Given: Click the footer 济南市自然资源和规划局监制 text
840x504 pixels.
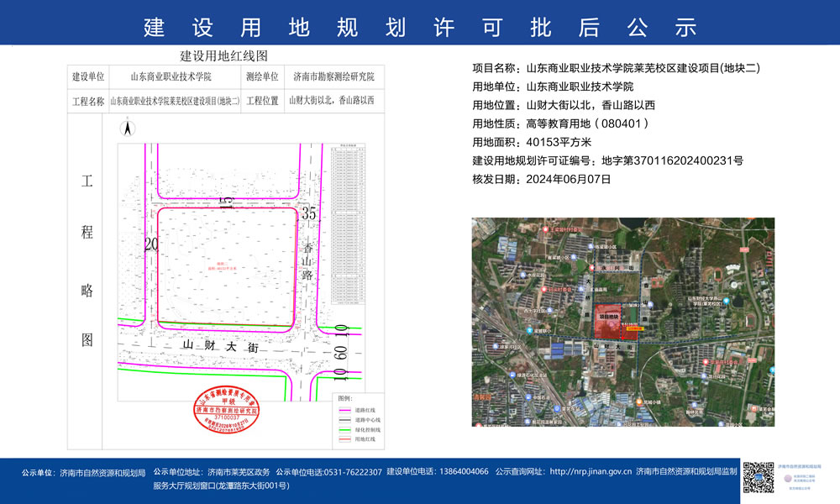Looking at the screenshot, I should click(687, 471).
